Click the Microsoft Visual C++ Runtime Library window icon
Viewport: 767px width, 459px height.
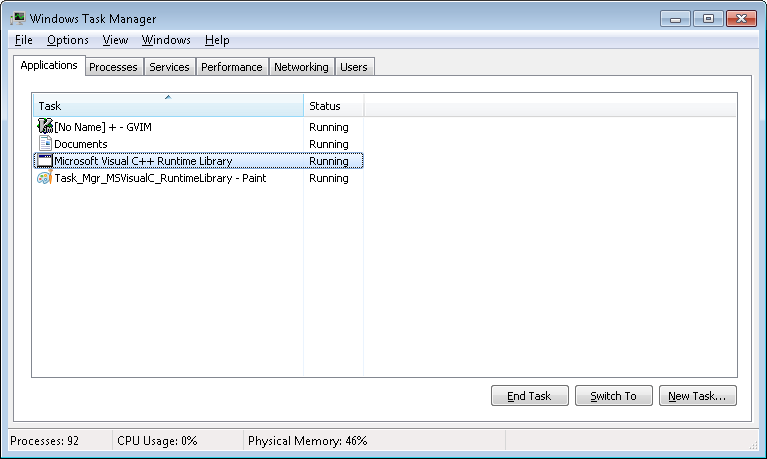coord(45,161)
